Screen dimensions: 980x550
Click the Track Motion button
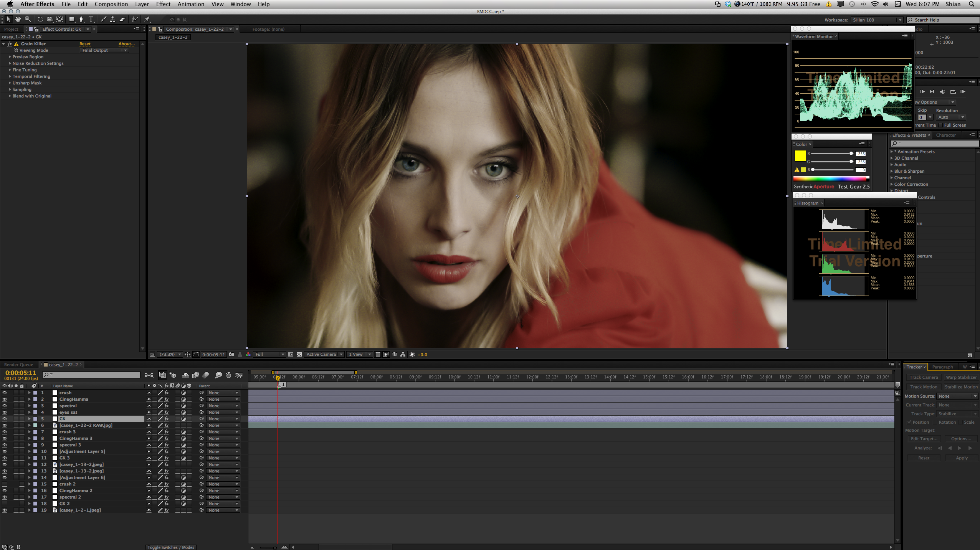(x=924, y=387)
